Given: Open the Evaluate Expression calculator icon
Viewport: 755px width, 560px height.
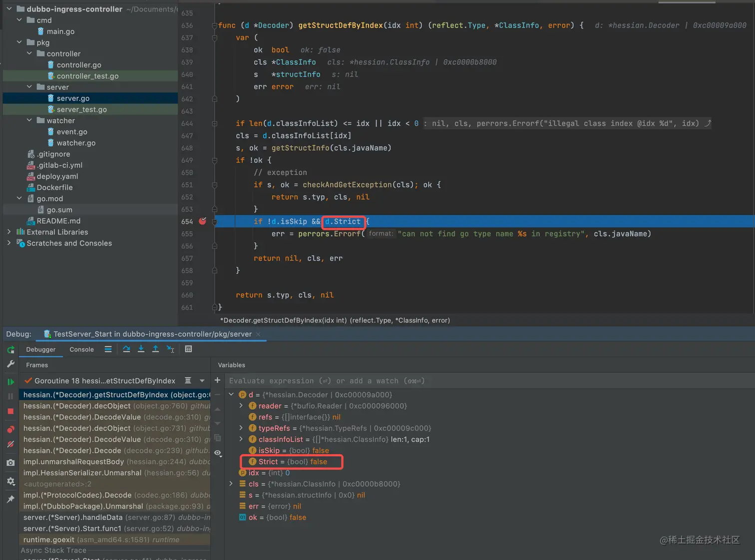Looking at the screenshot, I should 188,349.
